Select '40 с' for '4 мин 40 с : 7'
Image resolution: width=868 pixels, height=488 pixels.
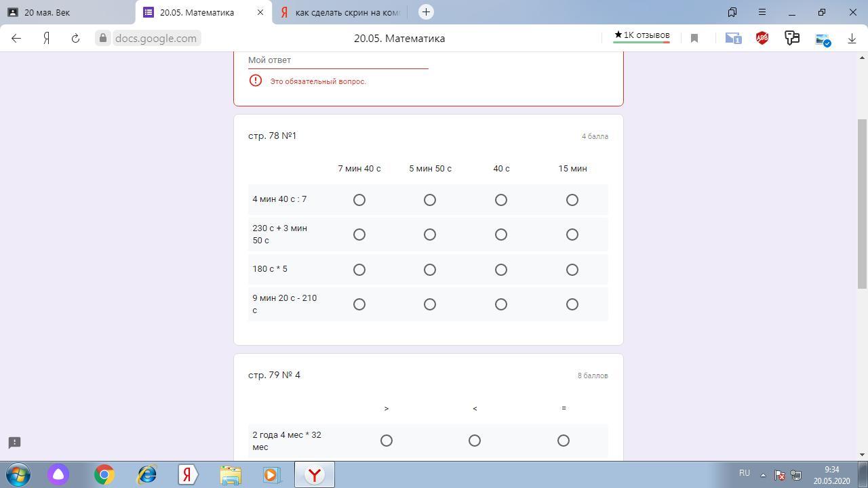click(x=501, y=200)
